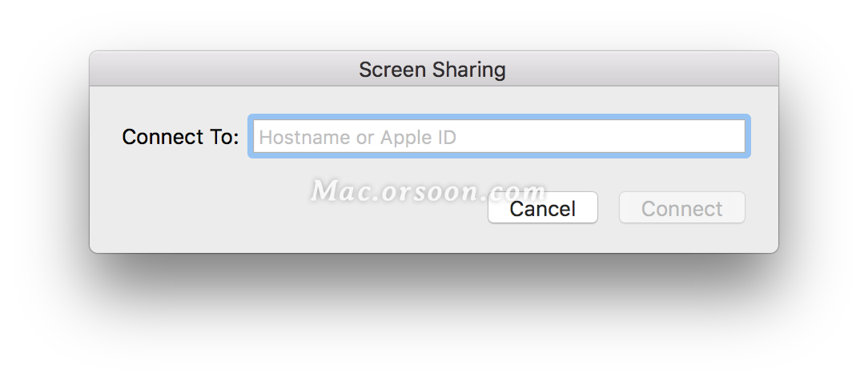Click the "Screen Sharing" window title text
The image size is (868, 381).
tap(432, 70)
